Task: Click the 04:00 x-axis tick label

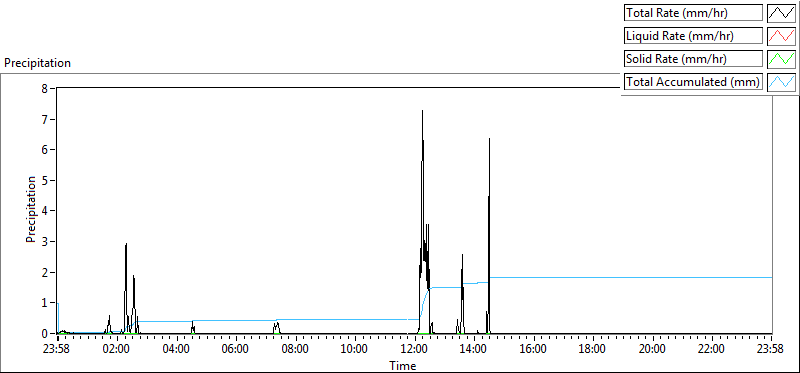Action: [177, 350]
